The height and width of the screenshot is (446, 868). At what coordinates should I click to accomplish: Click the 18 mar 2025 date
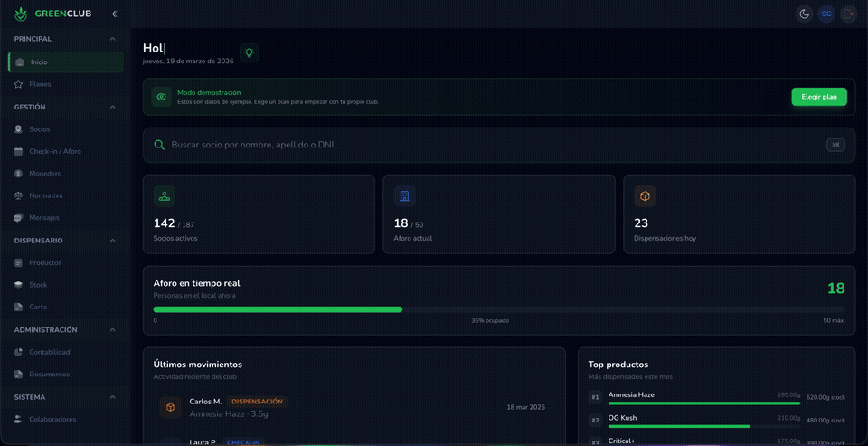tap(526, 407)
